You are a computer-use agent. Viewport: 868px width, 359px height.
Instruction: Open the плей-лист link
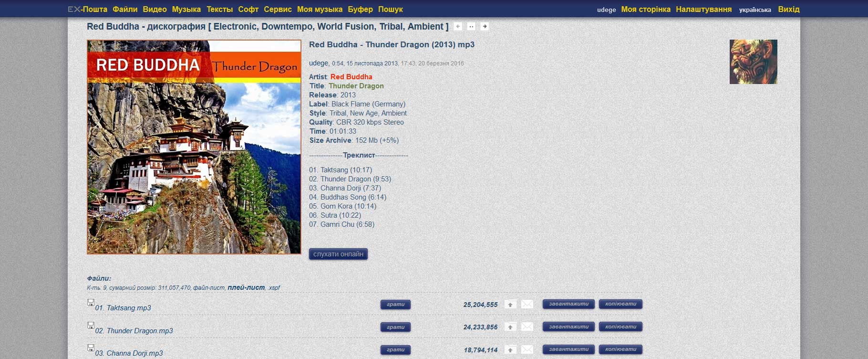coord(246,287)
